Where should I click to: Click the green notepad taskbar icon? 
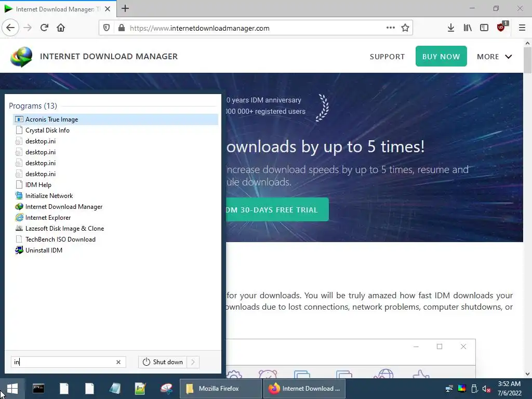140,389
